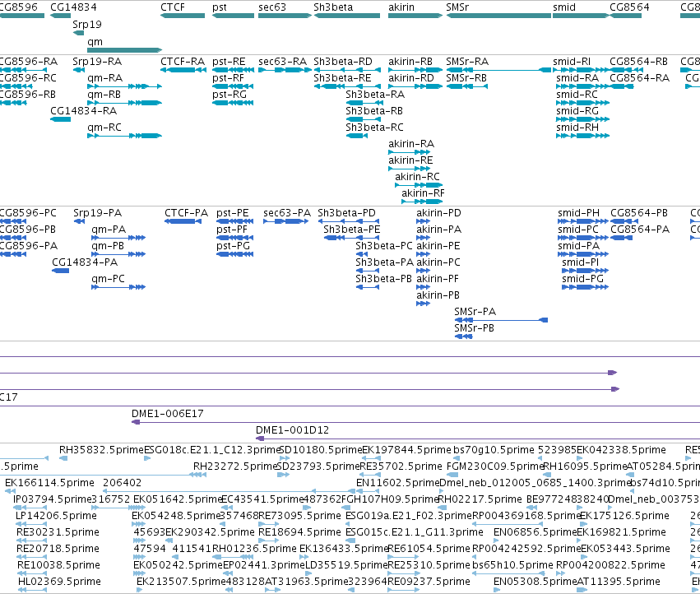This screenshot has height=594, width=700.
Task: Select the Sh3beta gene bar
Action: pyautogui.click(x=347, y=16)
